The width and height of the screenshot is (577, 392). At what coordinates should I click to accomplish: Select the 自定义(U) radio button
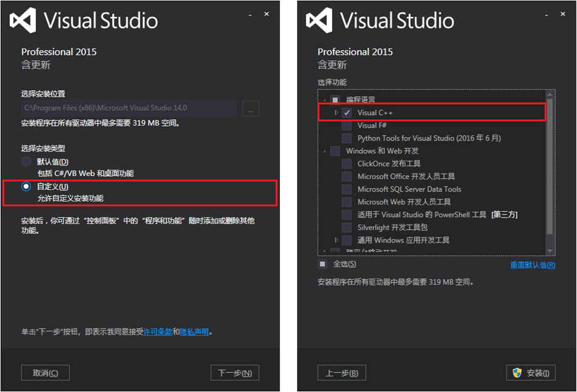(26, 187)
